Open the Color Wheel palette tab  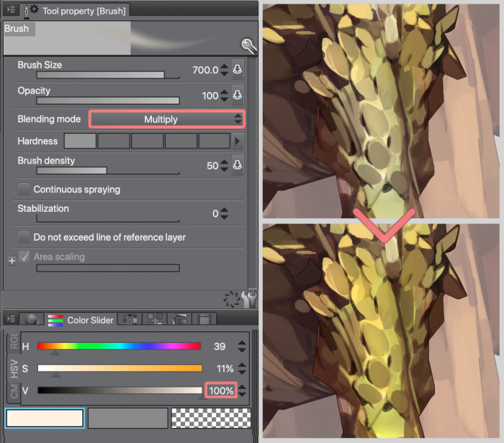click(x=31, y=320)
